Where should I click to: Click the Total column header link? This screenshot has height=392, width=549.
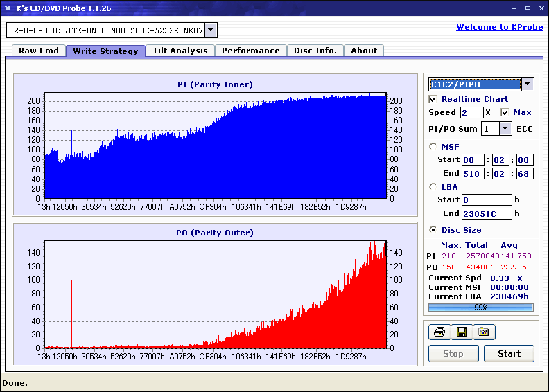pos(476,245)
